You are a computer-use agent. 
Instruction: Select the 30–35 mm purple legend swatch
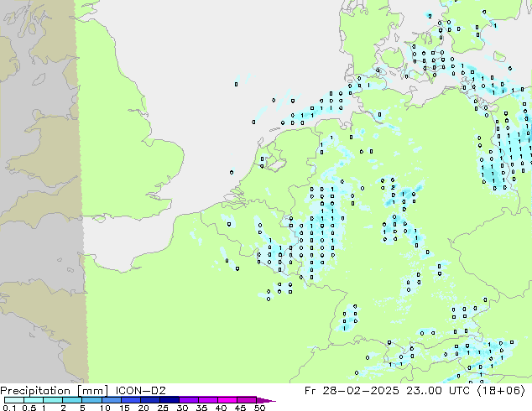point(188,400)
